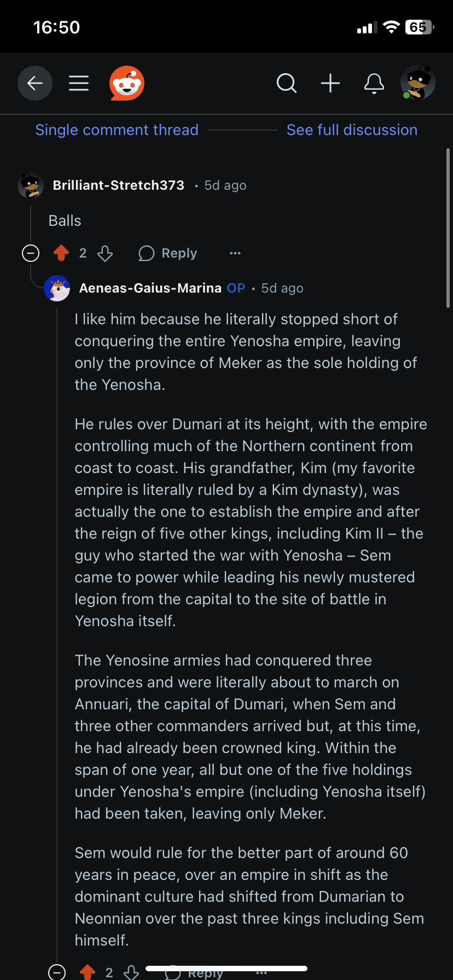Viewport: 453px width, 980px height.
Task: Go to Reddit home via Snoo logo
Action: (127, 83)
